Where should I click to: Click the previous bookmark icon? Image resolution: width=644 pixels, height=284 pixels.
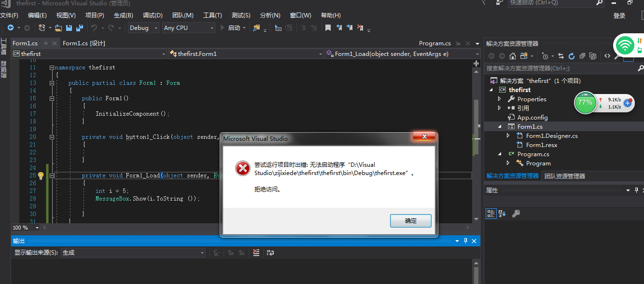pyautogui.click(x=339, y=28)
